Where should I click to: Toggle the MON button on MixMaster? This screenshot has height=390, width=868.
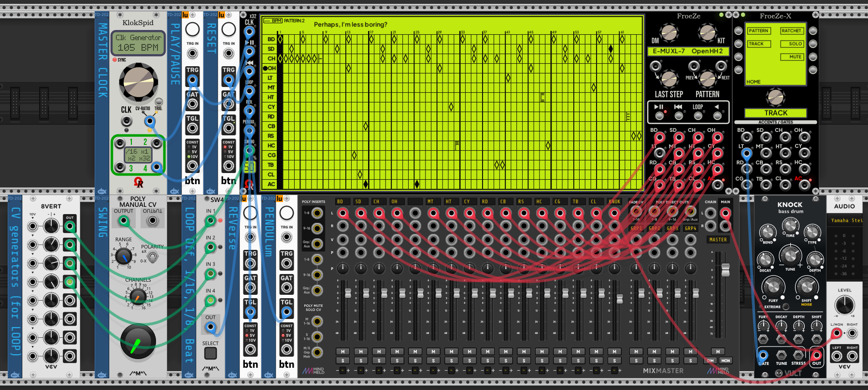tap(726, 361)
